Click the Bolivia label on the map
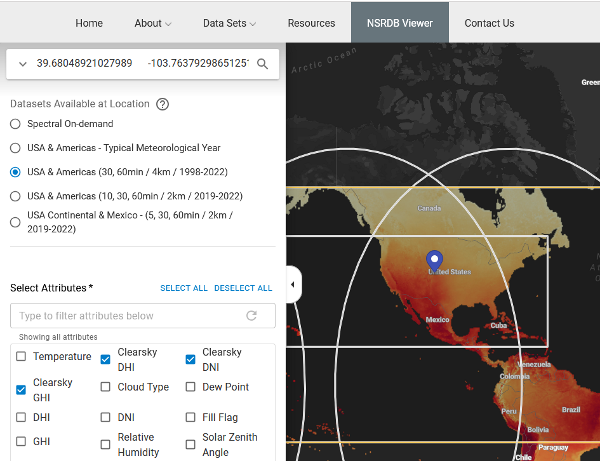600x461 pixels. (x=538, y=430)
